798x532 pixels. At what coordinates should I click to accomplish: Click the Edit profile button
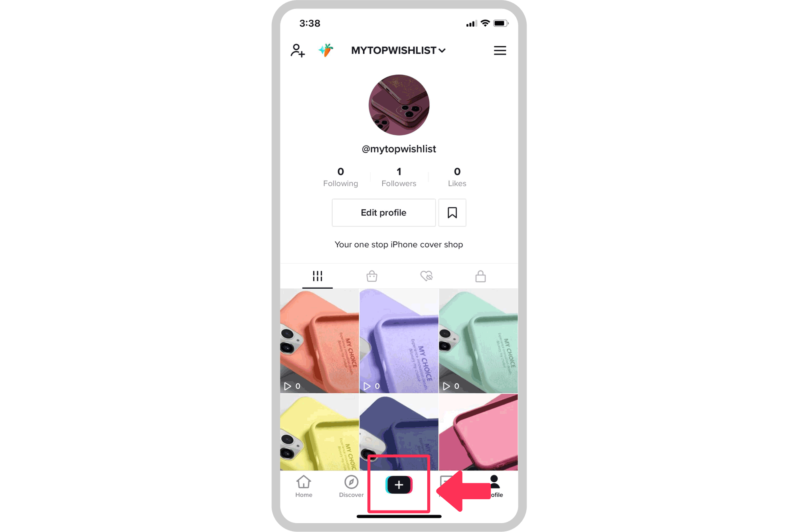tap(383, 213)
